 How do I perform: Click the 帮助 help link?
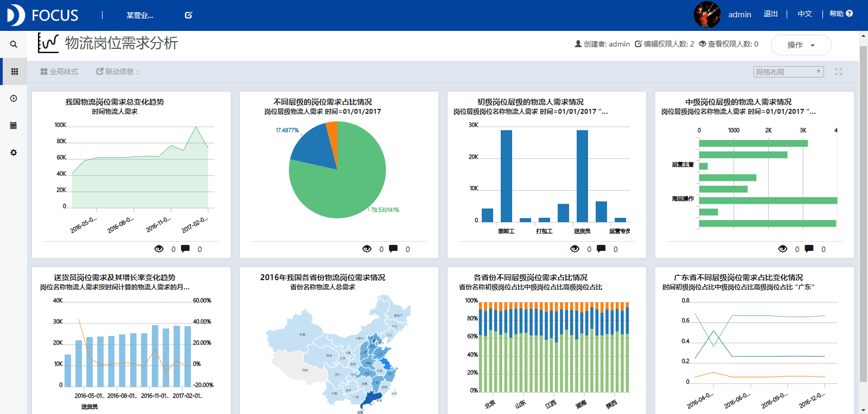tap(836, 14)
